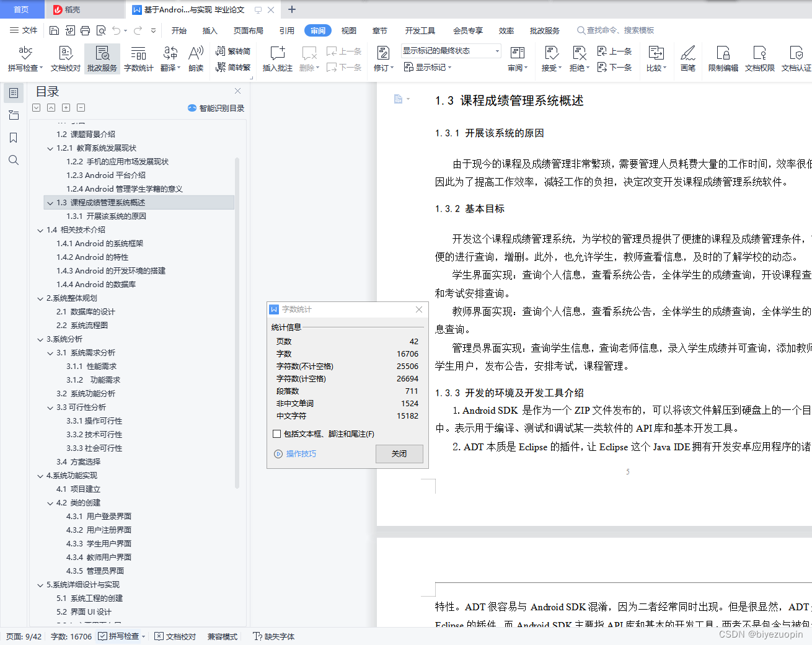Open the 显示标记的最终状态 dropdown
The width and height of the screenshot is (812, 645).
[451, 51]
